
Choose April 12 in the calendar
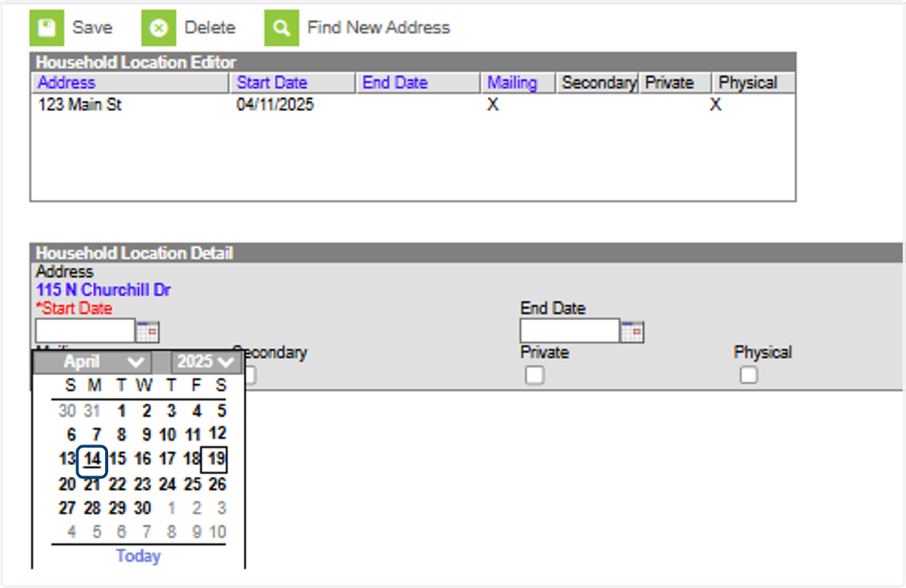click(x=217, y=434)
